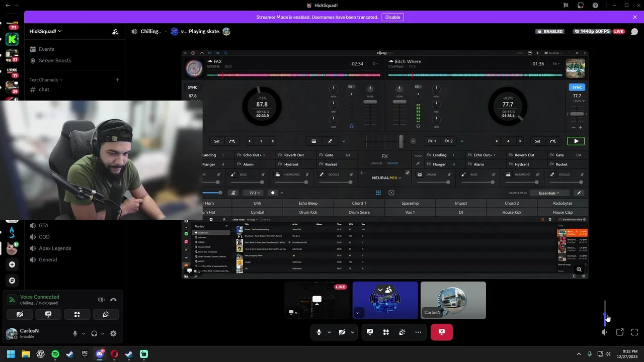This screenshot has height=362, width=644.
Task: Open the soundboard in Voice Connected panel
Action: coord(106,314)
